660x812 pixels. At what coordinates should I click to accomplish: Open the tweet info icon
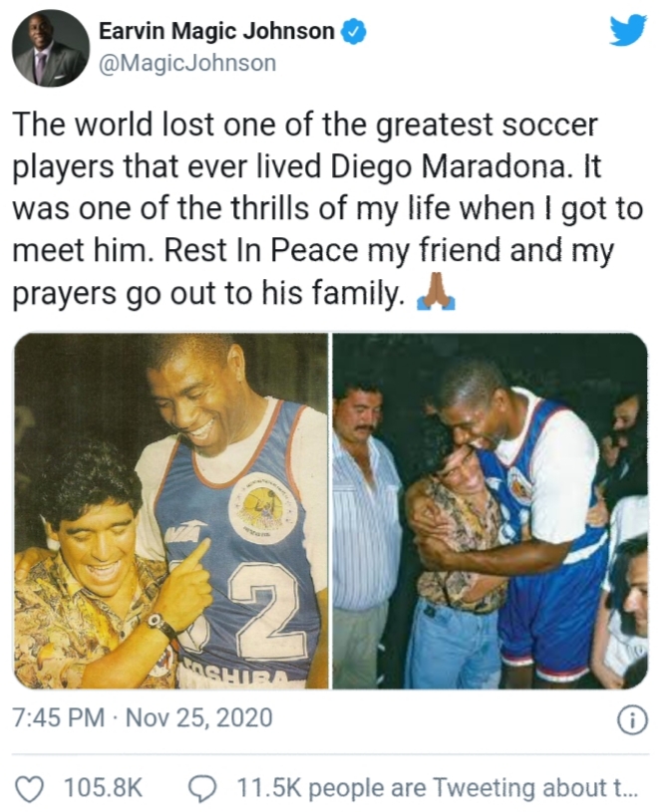633,719
